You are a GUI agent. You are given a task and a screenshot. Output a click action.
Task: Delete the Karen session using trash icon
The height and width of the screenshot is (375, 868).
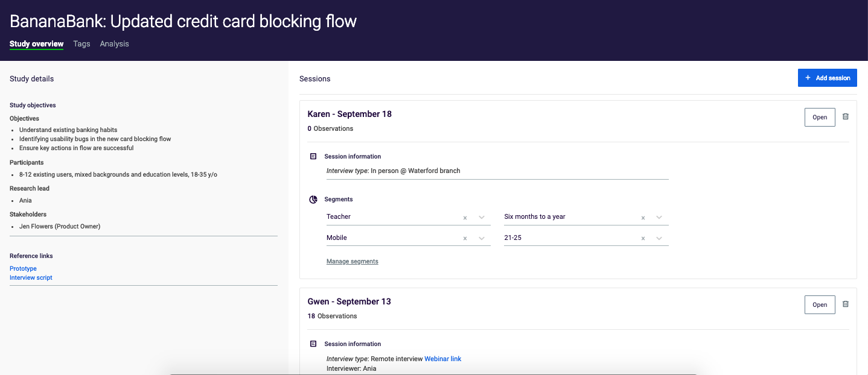pyautogui.click(x=845, y=117)
